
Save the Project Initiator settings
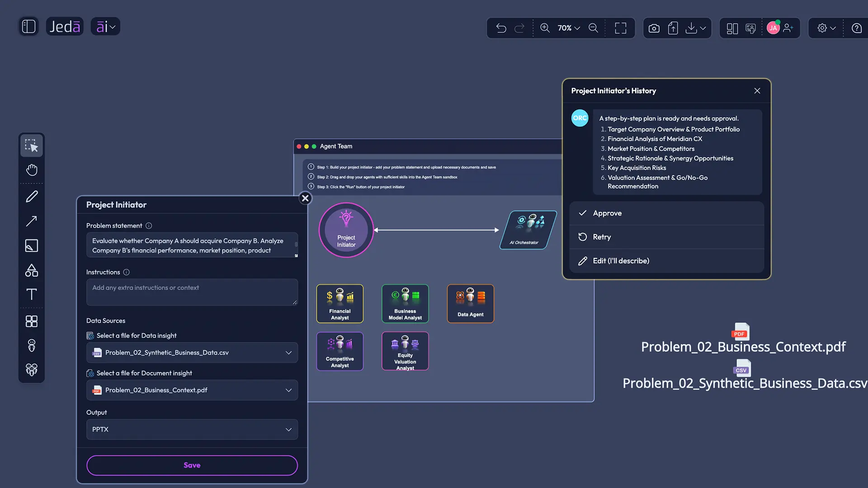(192, 465)
